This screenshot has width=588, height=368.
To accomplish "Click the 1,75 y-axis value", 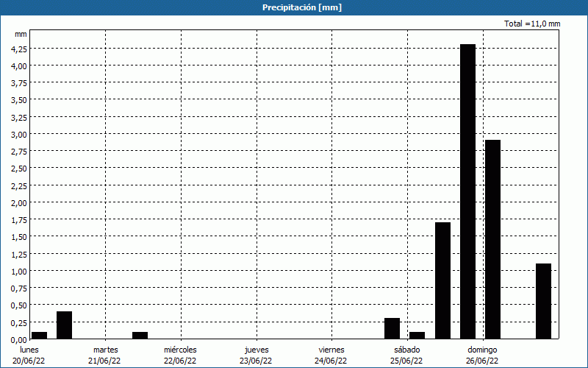I will 19,220.
